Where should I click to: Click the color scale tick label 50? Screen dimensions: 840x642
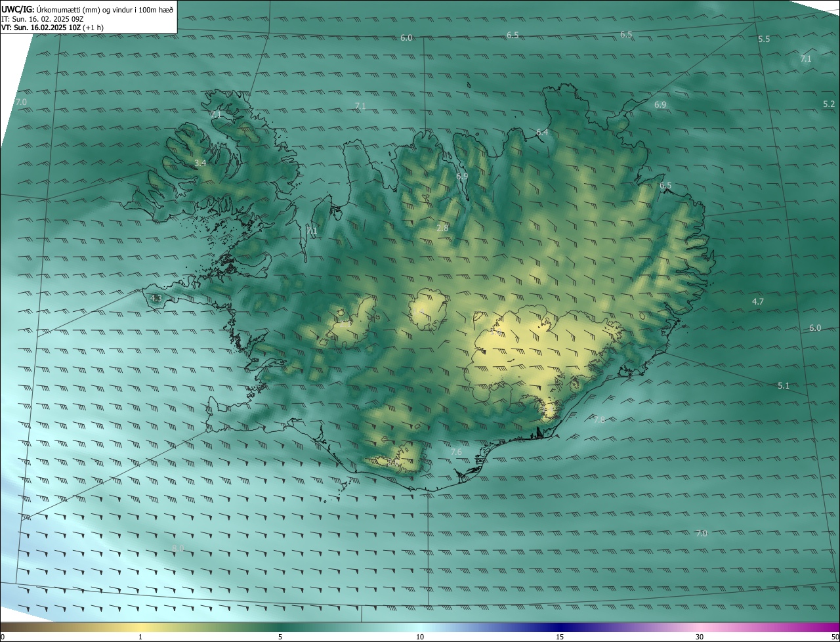(835, 637)
